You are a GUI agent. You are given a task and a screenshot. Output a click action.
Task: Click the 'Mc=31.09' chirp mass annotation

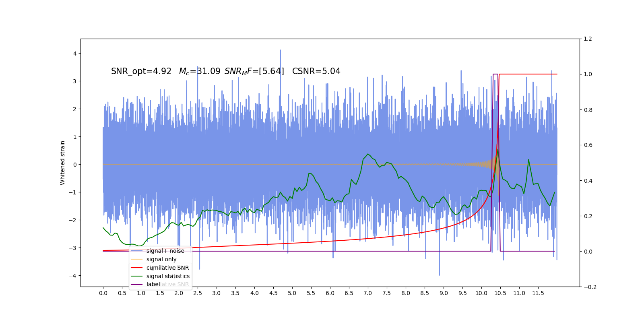pos(200,71)
